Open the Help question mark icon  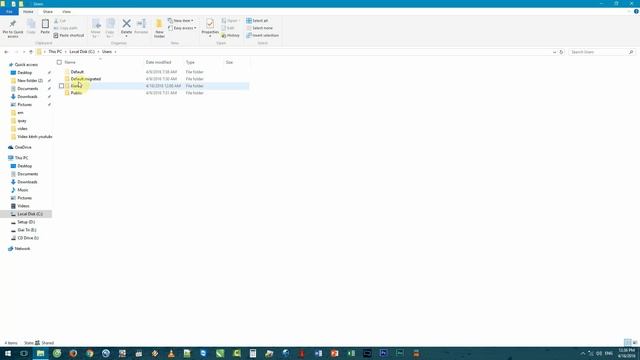coord(636,11)
